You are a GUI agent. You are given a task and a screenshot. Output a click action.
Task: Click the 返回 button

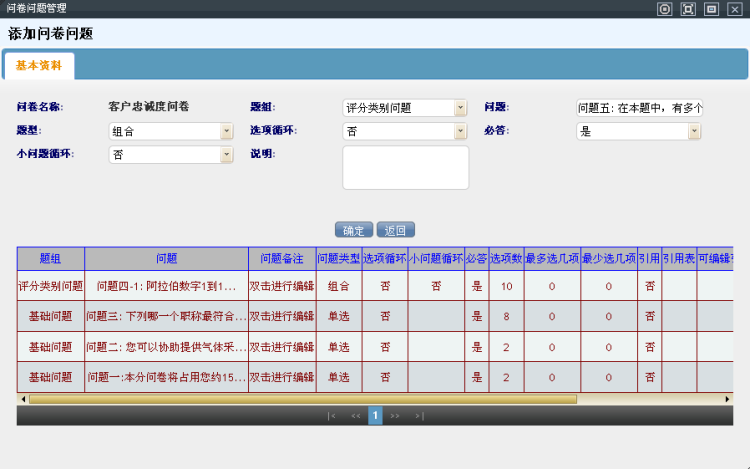396,230
